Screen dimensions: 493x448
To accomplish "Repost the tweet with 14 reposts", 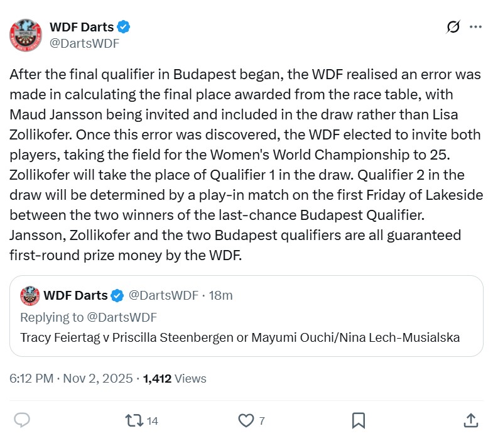I will 134,420.
